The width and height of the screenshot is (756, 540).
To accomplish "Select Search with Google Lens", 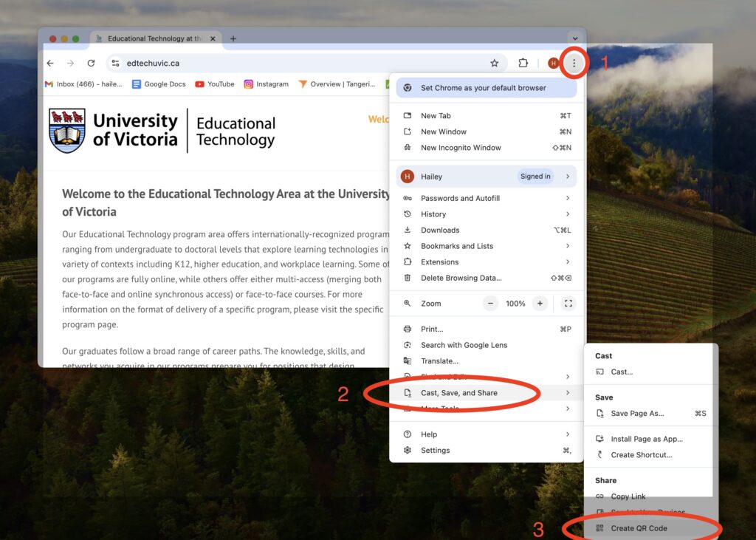I will click(486, 345).
